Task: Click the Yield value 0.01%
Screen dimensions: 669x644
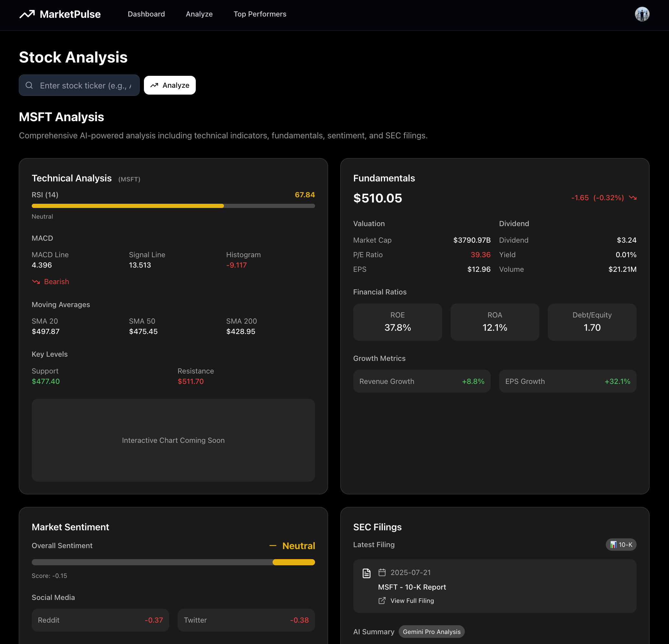Action: click(x=626, y=255)
